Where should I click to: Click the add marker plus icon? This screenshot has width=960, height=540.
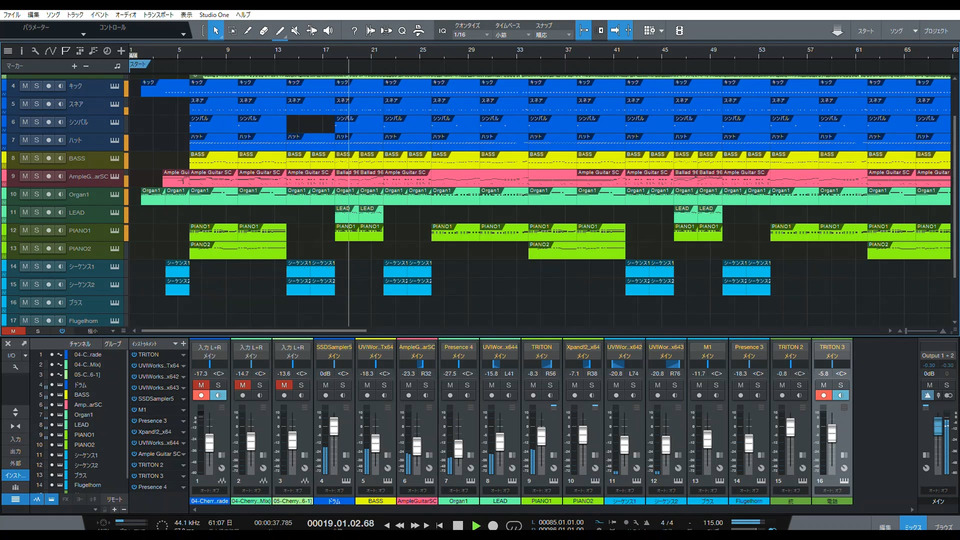point(74,65)
